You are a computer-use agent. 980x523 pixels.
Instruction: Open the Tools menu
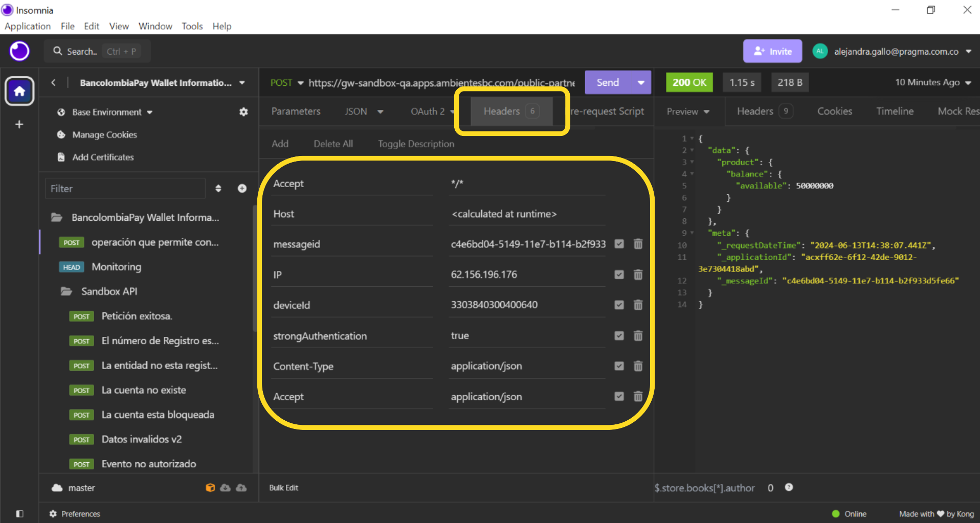pyautogui.click(x=192, y=26)
